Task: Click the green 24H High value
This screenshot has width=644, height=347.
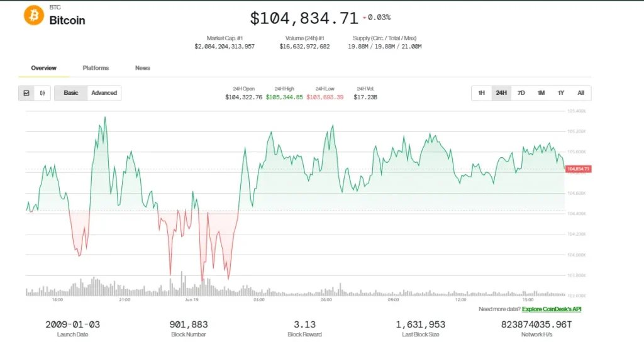Action: point(284,97)
